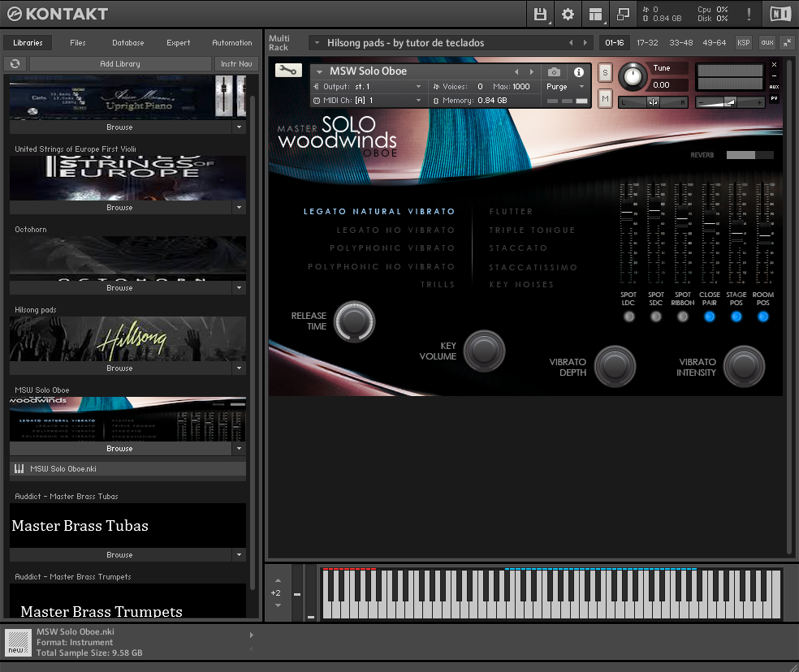Remove the MSW Solo Oboe instrument (X)

click(x=774, y=65)
